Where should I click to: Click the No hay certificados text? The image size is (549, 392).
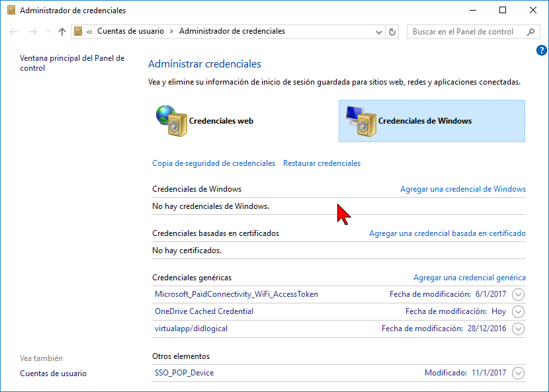click(187, 251)
